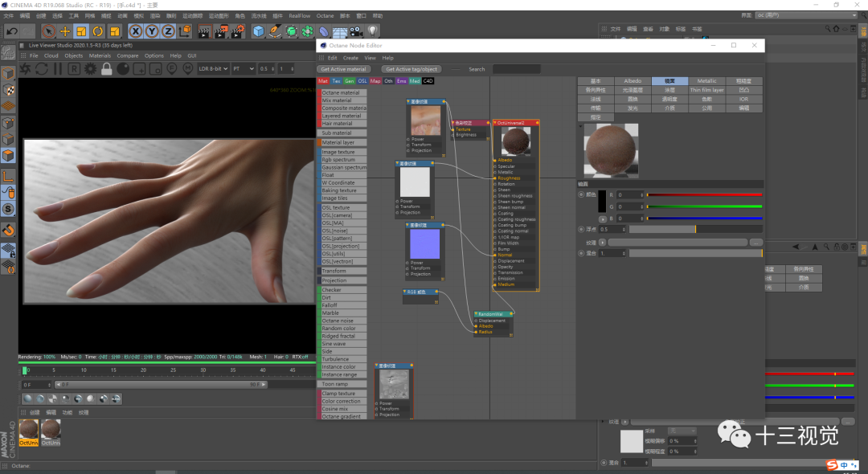Open the 界面 layout dropdown

[x=805, y=15]
